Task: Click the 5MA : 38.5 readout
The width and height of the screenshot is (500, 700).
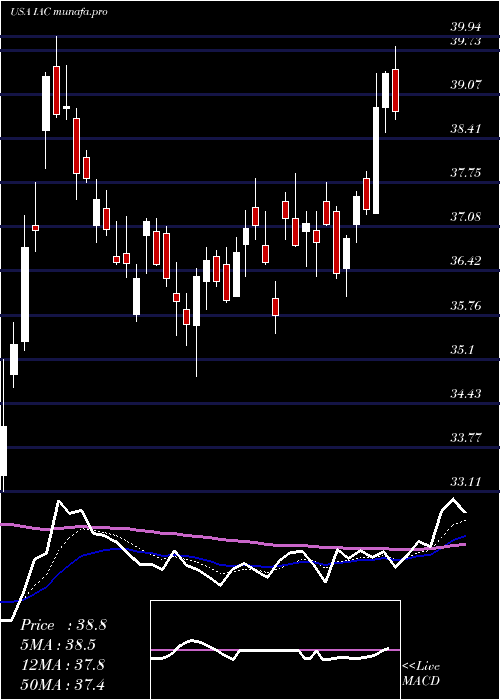Action: [58, 645]
